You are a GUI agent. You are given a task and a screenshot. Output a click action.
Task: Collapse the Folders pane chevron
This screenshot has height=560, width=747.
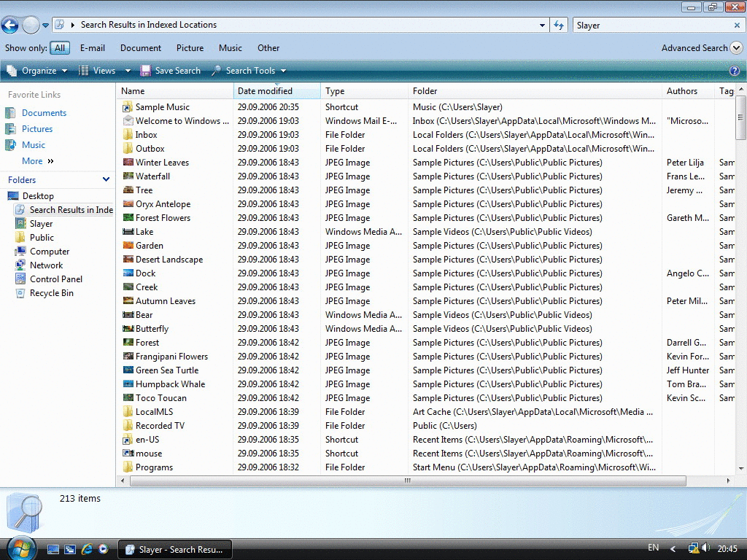pos(106,179)
